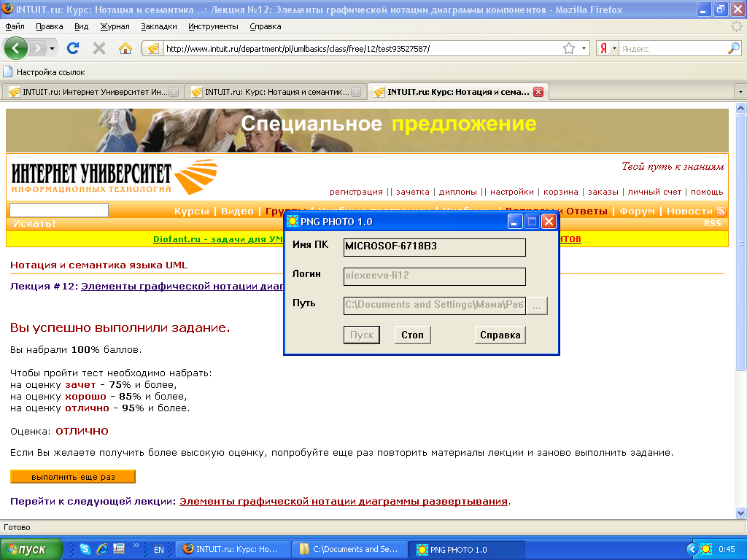747x560 pixels.
Task: Close the second INTUIT tab
Action: tap(356, 92)
